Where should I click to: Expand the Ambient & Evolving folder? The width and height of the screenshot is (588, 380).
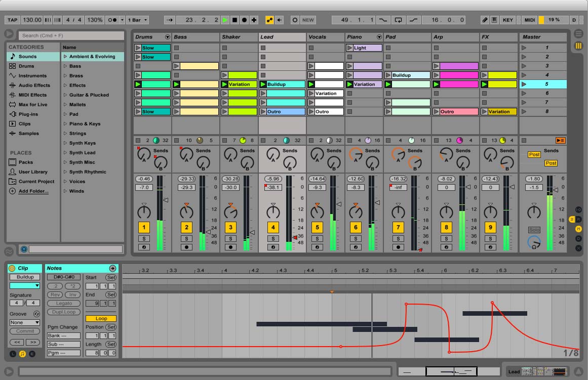click(65, 57)
